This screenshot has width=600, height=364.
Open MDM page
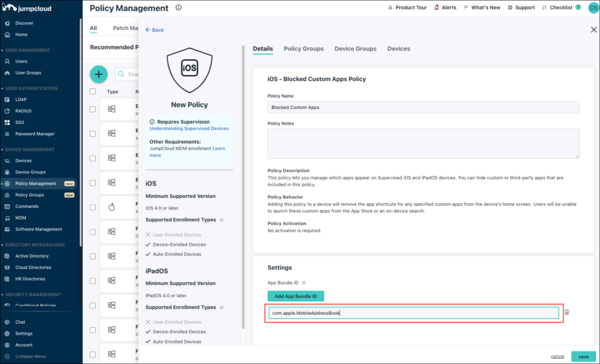(21, 218)
